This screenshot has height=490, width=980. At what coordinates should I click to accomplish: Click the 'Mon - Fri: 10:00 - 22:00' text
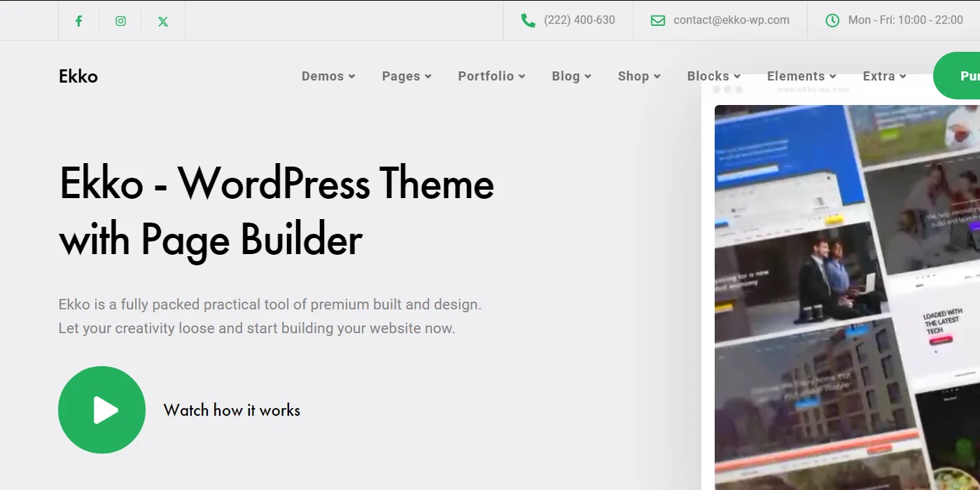906,20
